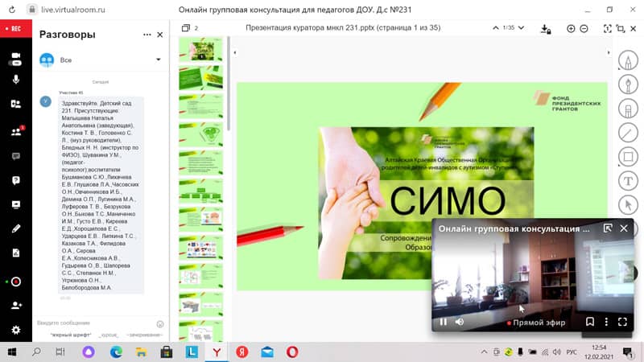644x362 pixels.
Task: Collapse the drawing tools with right arrow
Action: coord(609,52)
